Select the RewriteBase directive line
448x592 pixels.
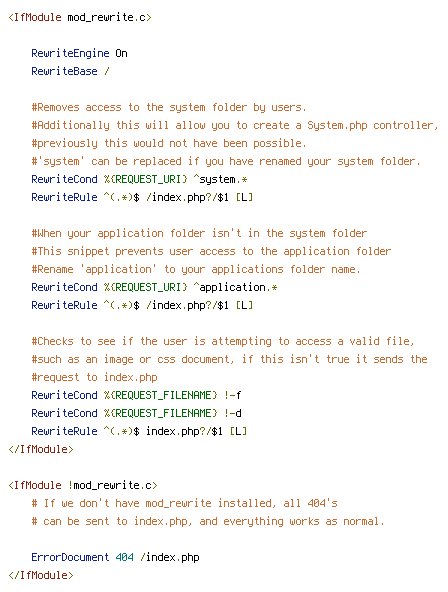pyautogui.click(x=70, y=71)
